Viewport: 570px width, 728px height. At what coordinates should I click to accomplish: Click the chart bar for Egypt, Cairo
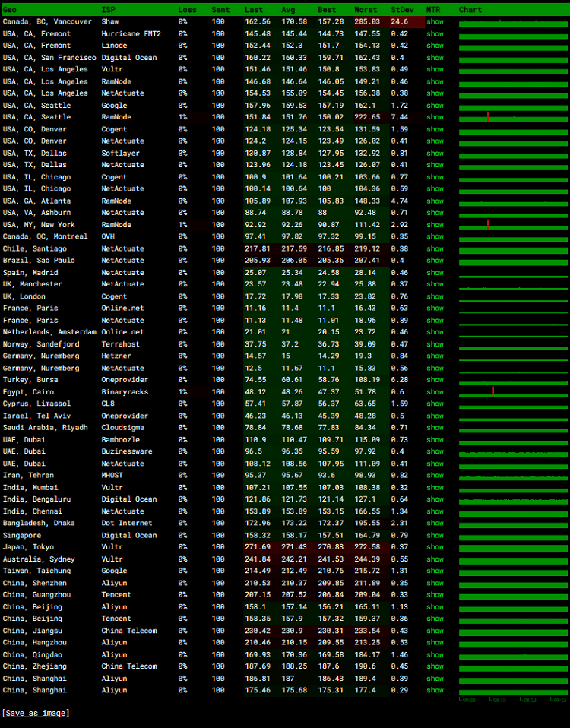click(513, 394)
